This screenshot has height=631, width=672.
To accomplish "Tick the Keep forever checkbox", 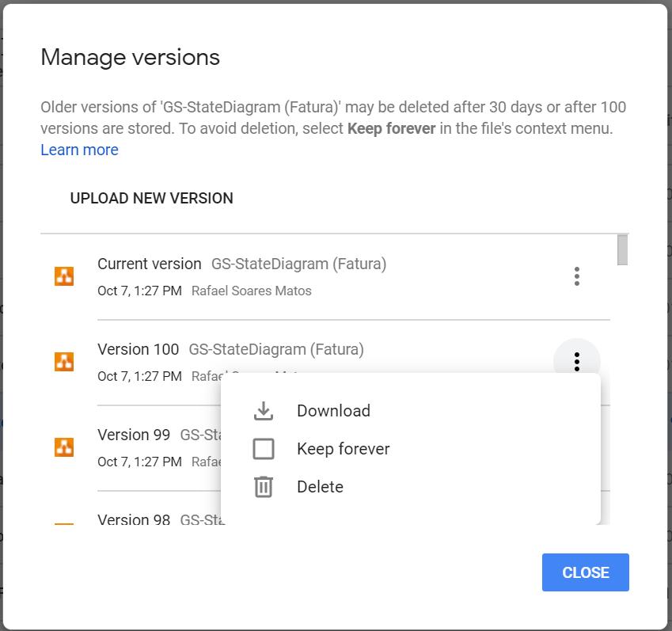I will (263, 449).
